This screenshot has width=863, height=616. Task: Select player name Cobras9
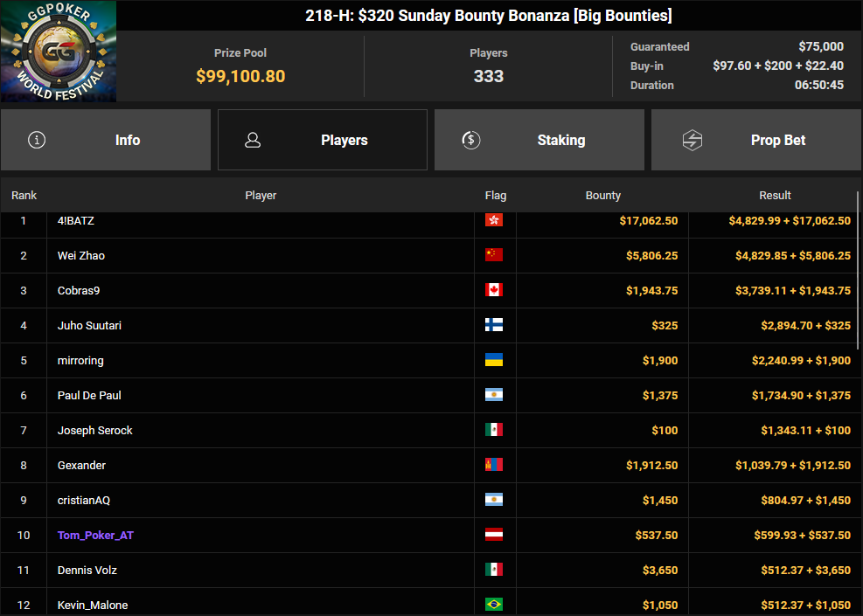[79, 290]
